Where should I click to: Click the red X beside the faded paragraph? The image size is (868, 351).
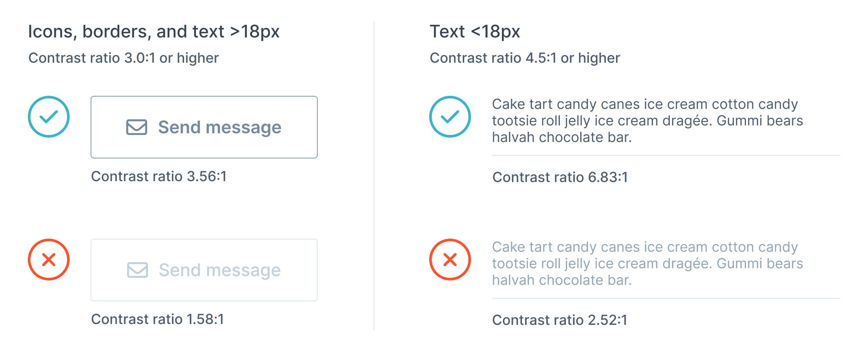[450, 260]
